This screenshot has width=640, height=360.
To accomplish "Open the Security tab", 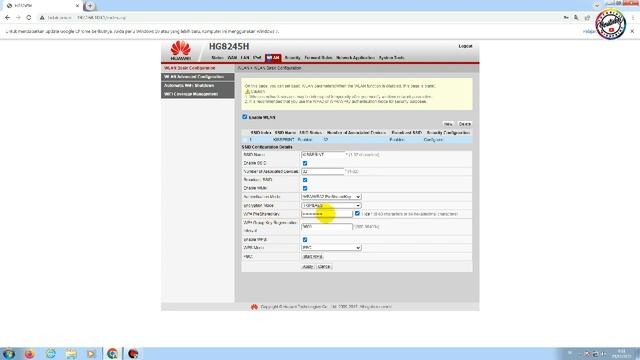I will pyautogui.click(x=292, y=58).
